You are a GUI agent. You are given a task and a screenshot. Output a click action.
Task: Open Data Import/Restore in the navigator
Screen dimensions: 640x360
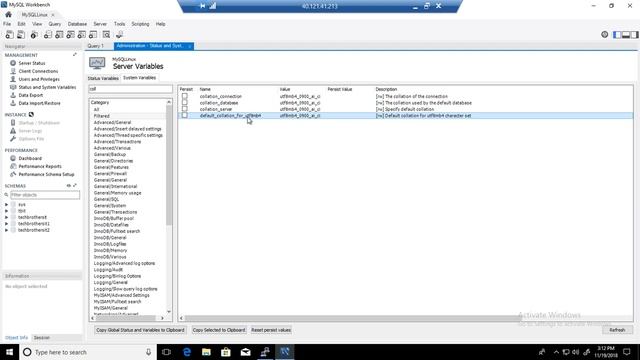pos(39,103)
